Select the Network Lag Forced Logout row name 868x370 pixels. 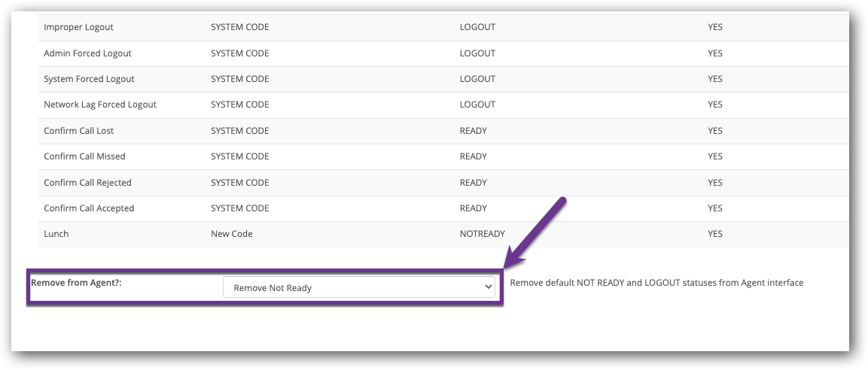[x=100, y=105]
